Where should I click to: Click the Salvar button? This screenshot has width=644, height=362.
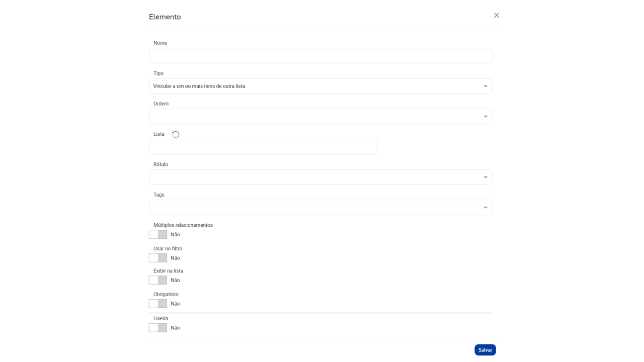coord(485,350)
